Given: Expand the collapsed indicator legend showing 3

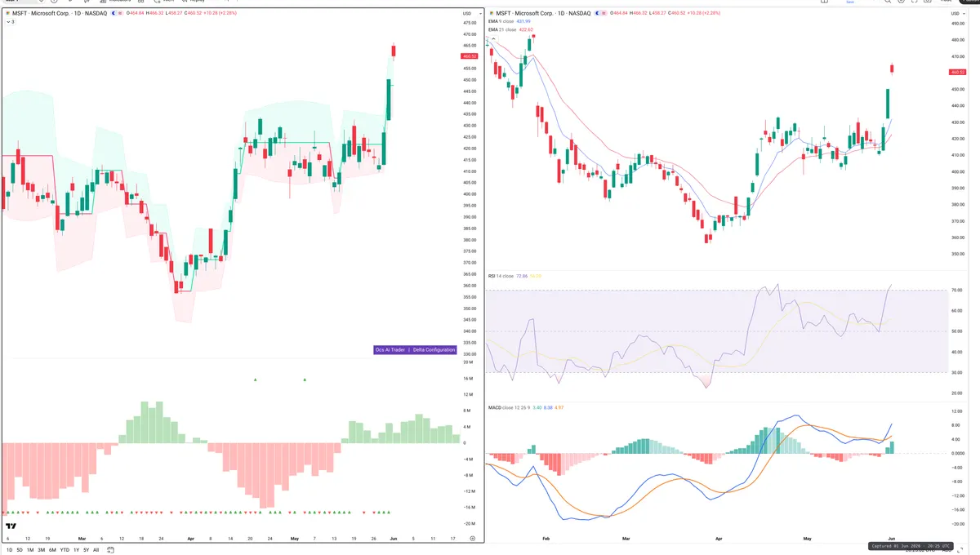Looking at the screenshot, I should tap(9, 22).
